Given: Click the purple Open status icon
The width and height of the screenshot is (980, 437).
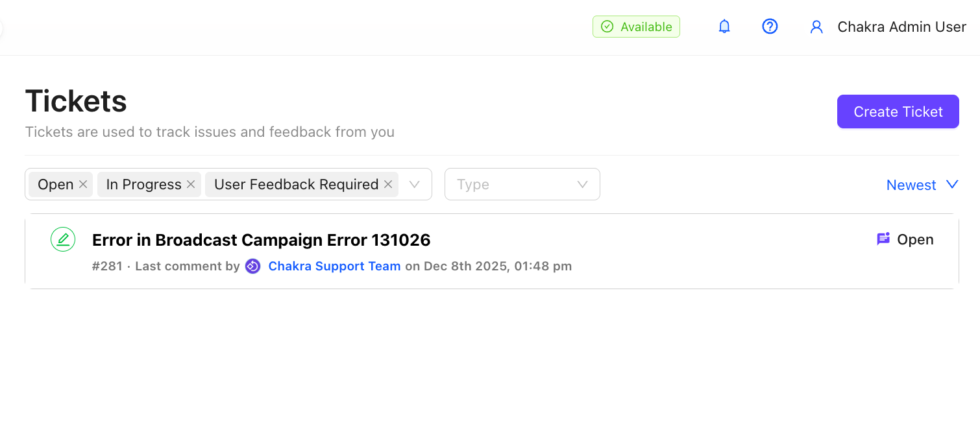Looking at the screenshot, I should click(x=883, y=239).
